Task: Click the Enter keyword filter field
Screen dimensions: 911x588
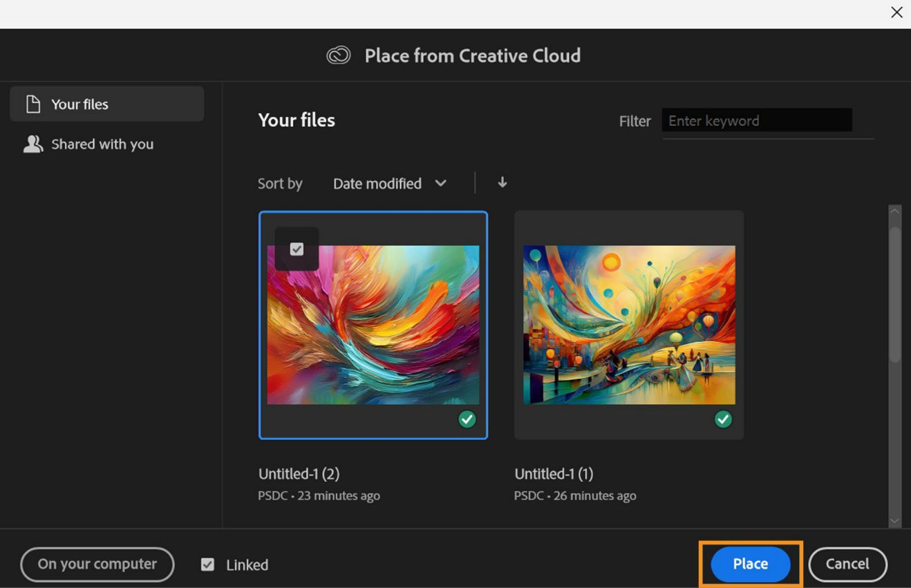Action: 756,120
